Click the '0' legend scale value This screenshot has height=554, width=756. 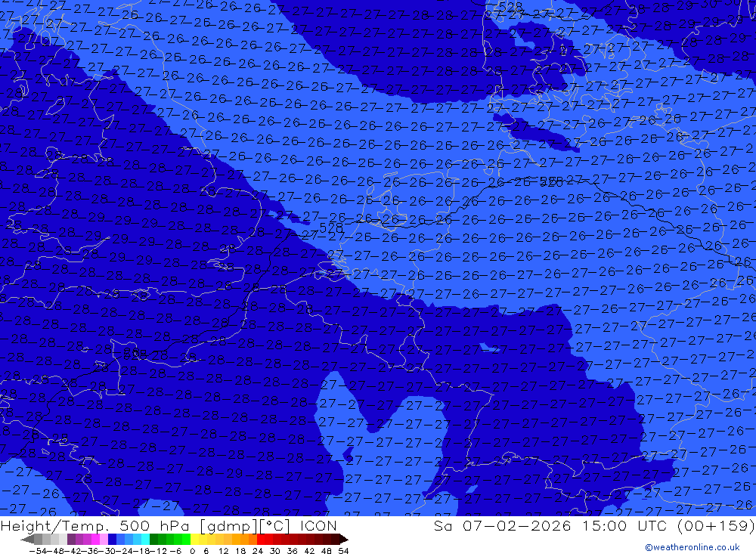[x=192, y=551]
